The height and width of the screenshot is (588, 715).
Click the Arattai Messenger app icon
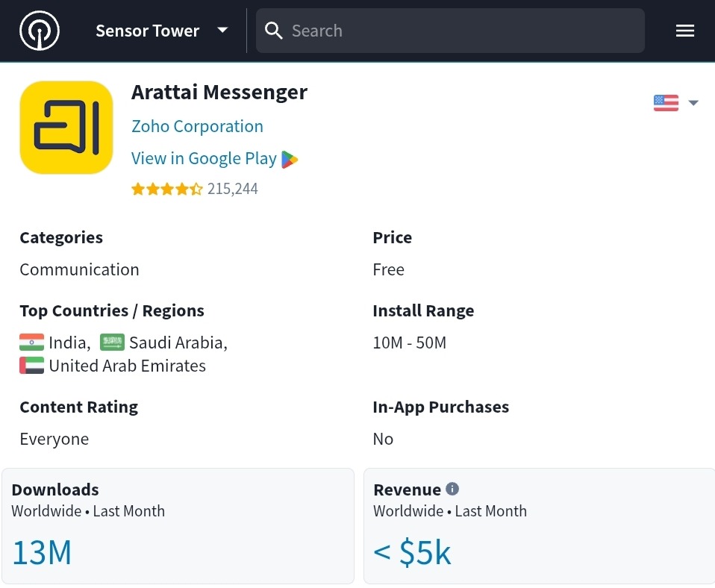[66, 127]
